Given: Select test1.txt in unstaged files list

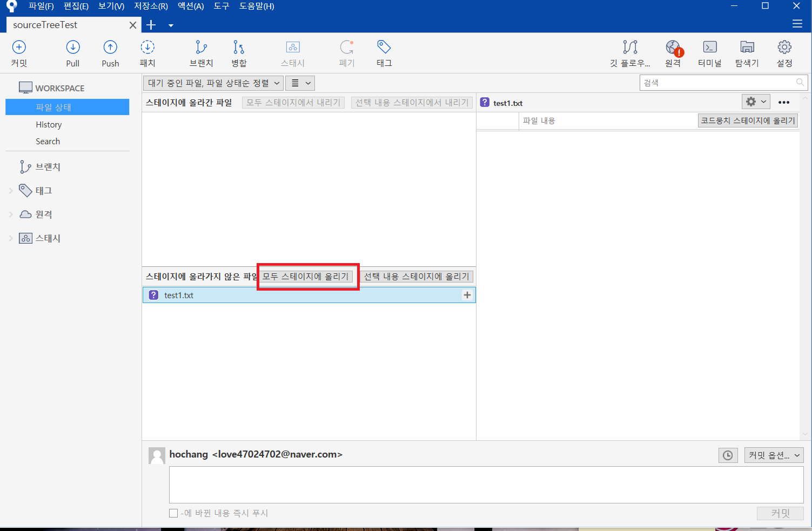Looking at the screenshot, I should 309,295.
